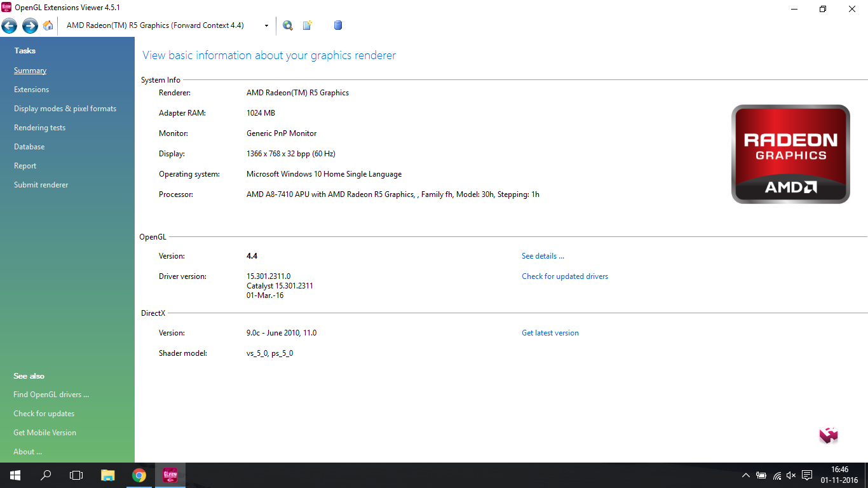This screenshot has width=868, height=488.
Task: Open Display modes & pixel formats
Action: point(65,109)
